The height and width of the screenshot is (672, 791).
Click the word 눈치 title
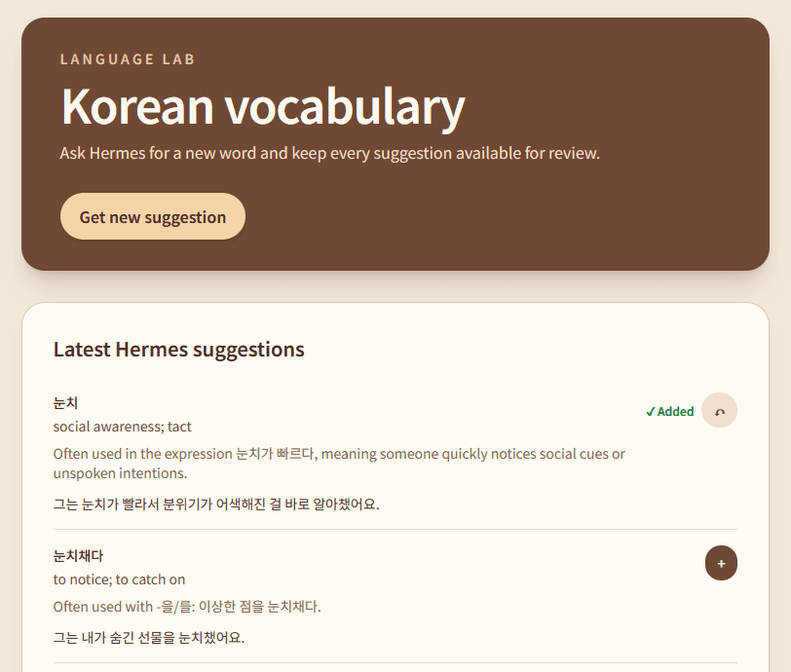click(x=65, y=402)
